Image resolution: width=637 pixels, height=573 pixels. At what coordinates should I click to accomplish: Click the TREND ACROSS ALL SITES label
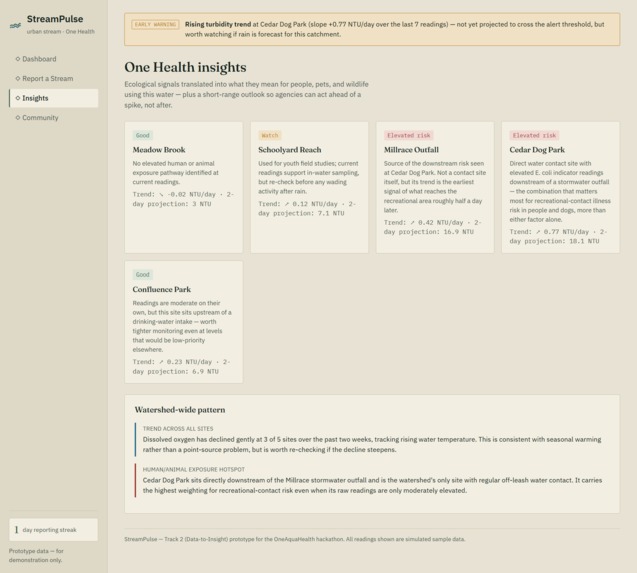tap(178, 429)
